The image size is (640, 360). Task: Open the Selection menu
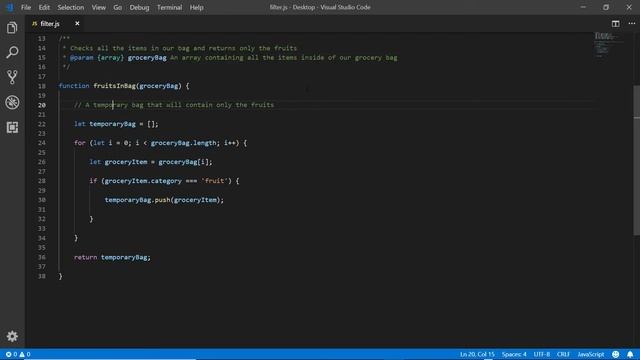(x=71, y=7)
